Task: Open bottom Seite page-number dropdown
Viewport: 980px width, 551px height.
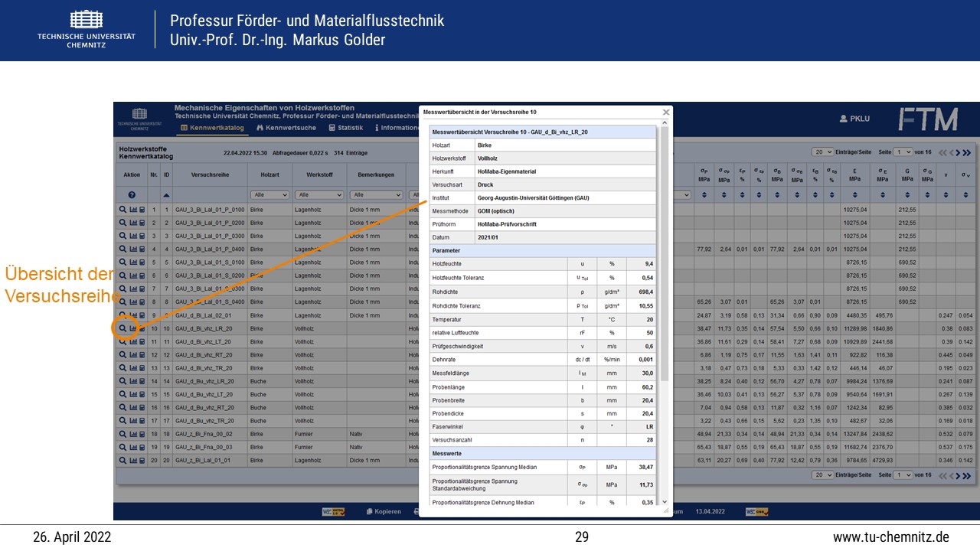Action: pyautogui.click(x=903, y=475)
